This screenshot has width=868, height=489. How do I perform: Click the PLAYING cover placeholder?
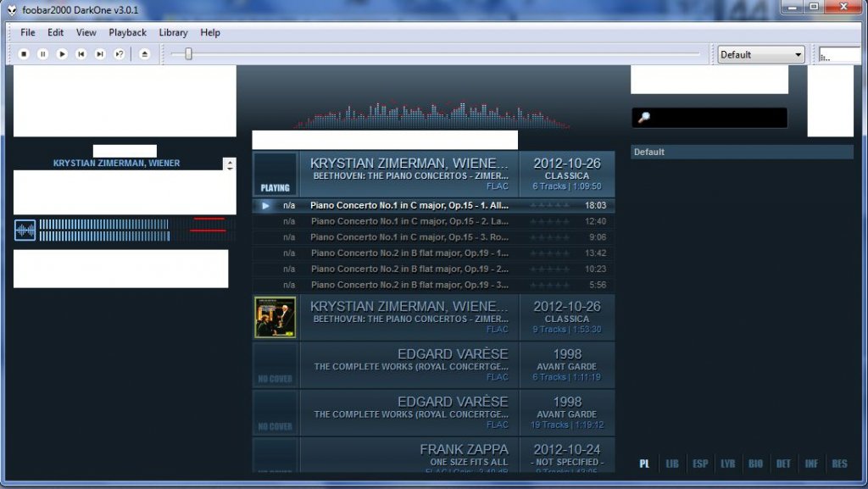pos(275,175)
